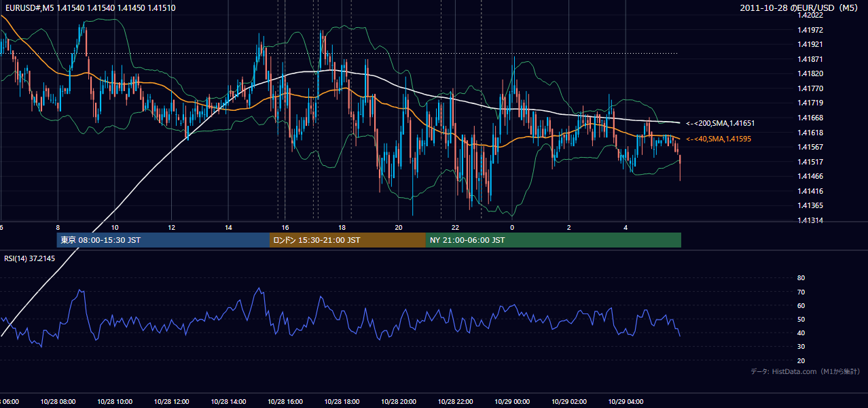Screen dimensions: 868x408
Task: Click price axis value 1.41567
Action: (x=811, y=147)
